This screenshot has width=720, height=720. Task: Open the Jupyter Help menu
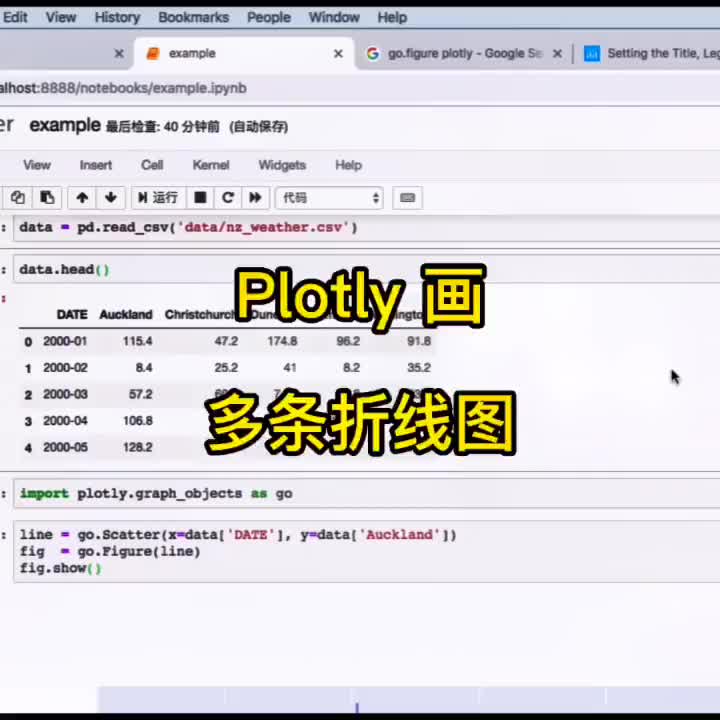tap(349, 165)
